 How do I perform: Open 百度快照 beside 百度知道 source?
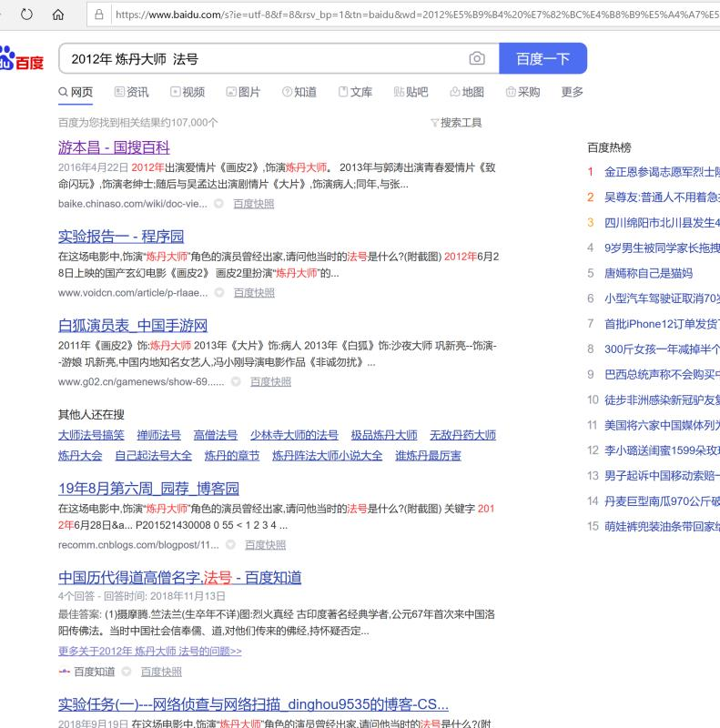coord(161,672)
